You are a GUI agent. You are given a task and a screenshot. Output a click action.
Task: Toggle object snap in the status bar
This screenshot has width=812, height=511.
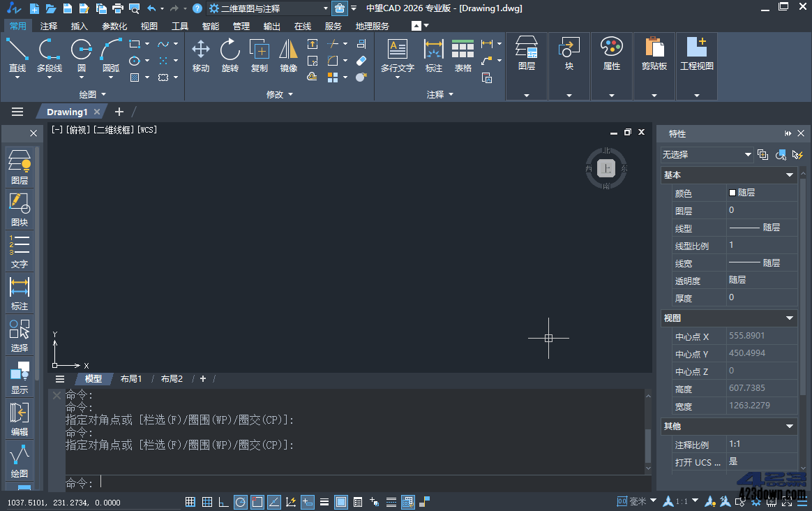[x=257, y=501]
